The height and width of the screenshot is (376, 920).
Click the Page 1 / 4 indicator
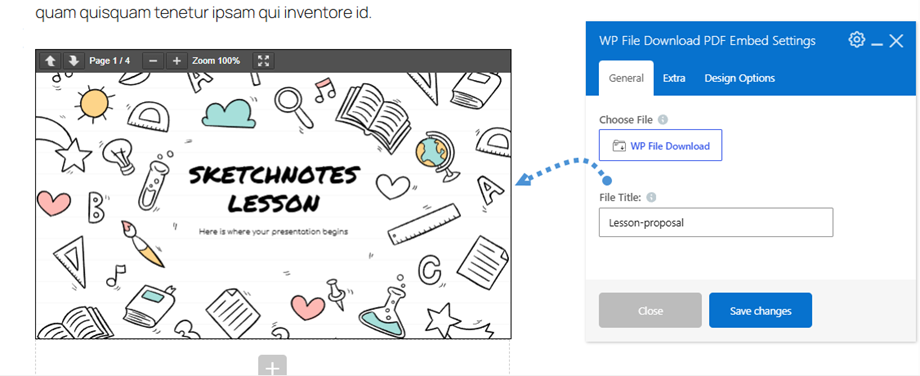110,60
